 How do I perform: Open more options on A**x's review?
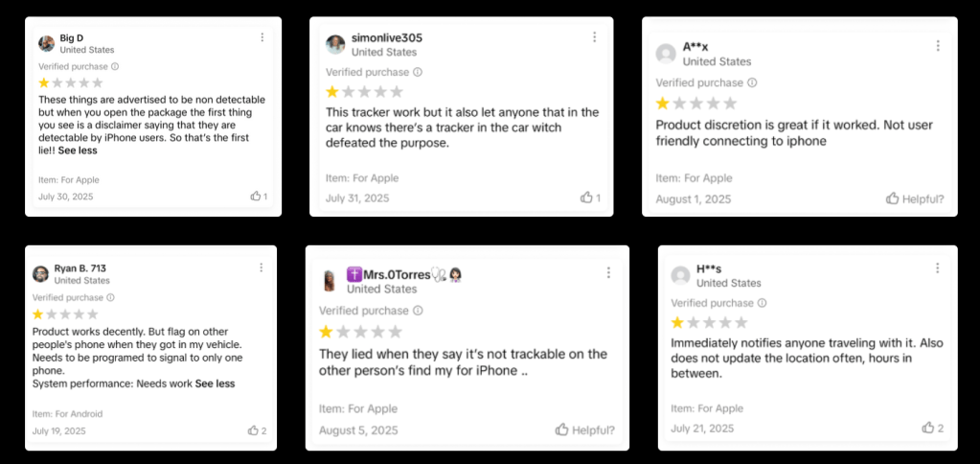pos(938,46)
